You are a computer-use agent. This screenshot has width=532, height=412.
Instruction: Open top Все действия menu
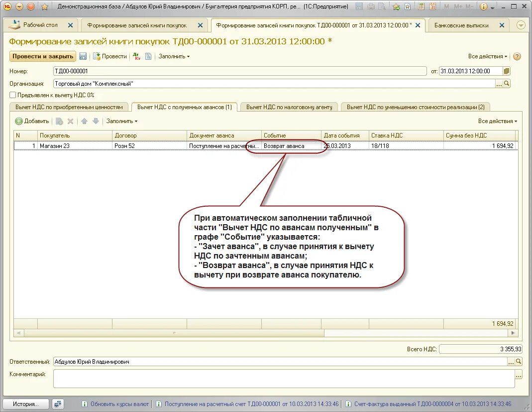click(488, 56)
